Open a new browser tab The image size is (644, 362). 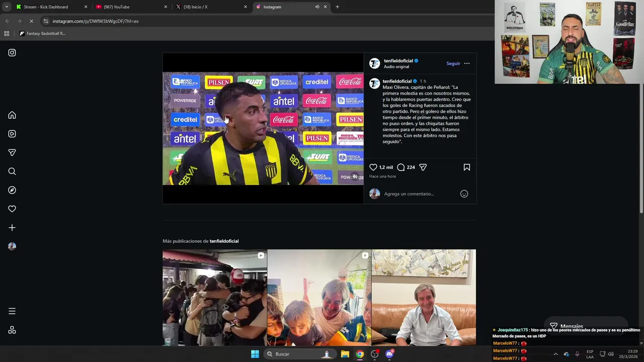click(x=337, y=7)
